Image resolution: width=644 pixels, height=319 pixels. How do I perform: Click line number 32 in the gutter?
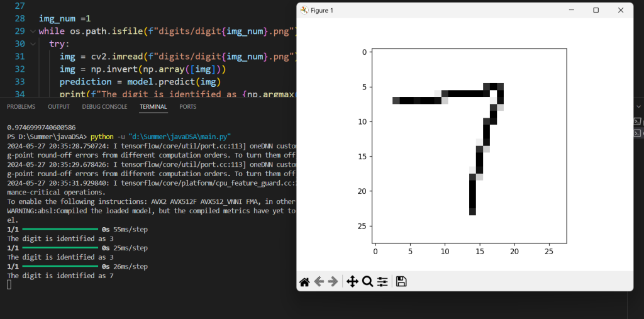click(19, 69)
